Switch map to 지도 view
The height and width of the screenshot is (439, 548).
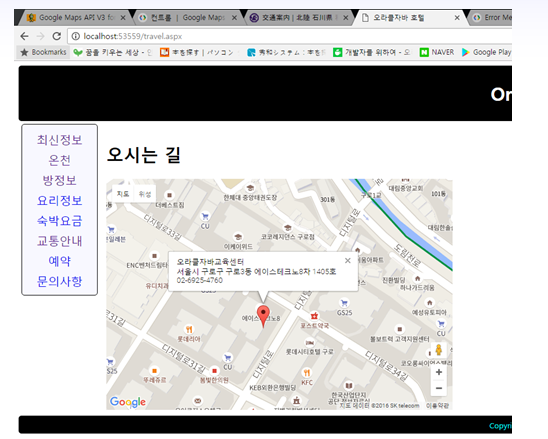[x=123, y=194]
